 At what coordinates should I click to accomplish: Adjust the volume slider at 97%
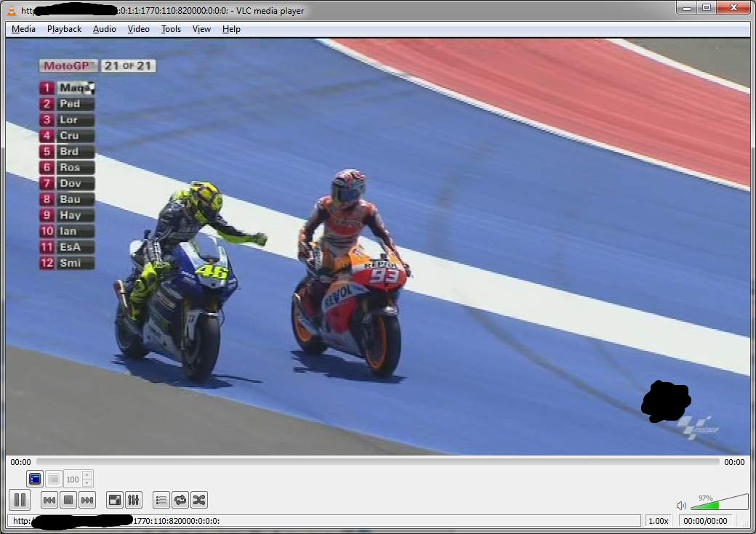point(719,502)
